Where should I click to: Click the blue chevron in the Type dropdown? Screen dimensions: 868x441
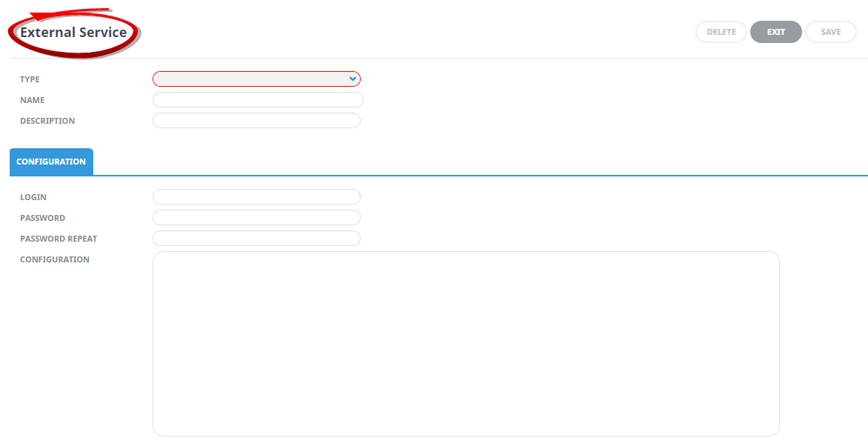(x=353, y=79)
